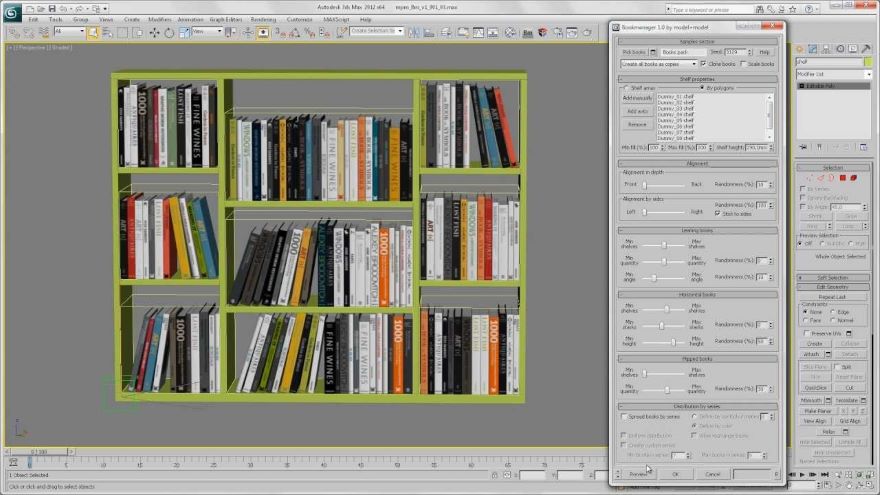This screenshot has width=880, height=495.
Task: Select the By polygons radio button
Action: click(x=700, y=88)
